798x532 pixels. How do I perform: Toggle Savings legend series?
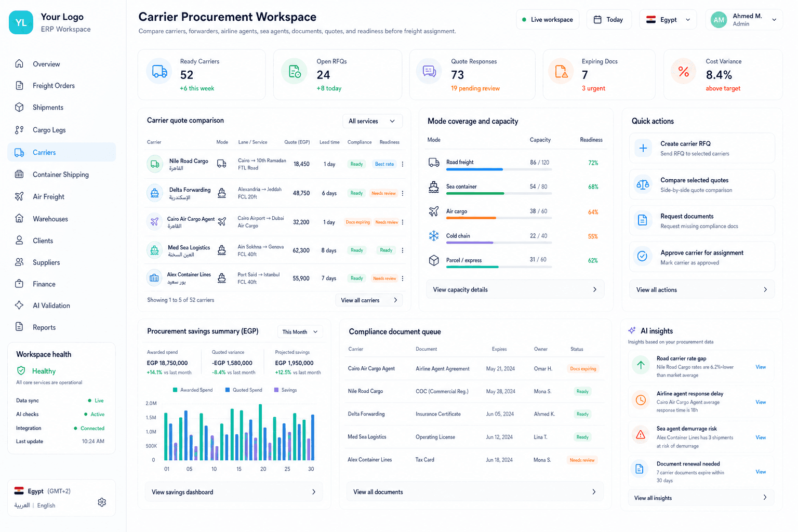[x=286, y=390]
